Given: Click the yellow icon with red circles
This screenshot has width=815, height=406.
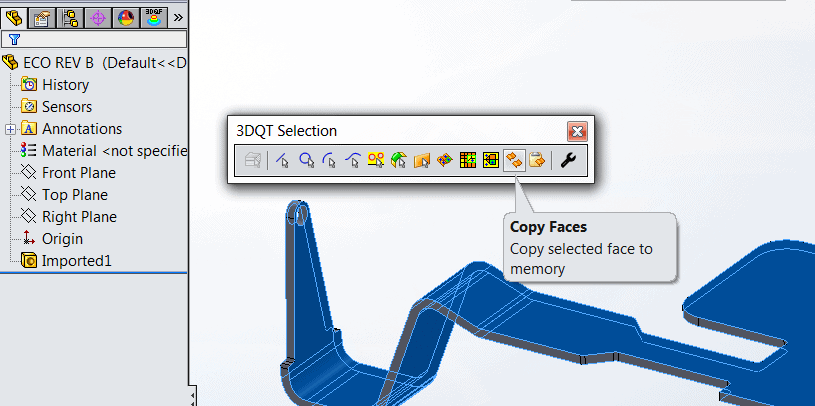Looking at the screenshot, I should point(375,159).
